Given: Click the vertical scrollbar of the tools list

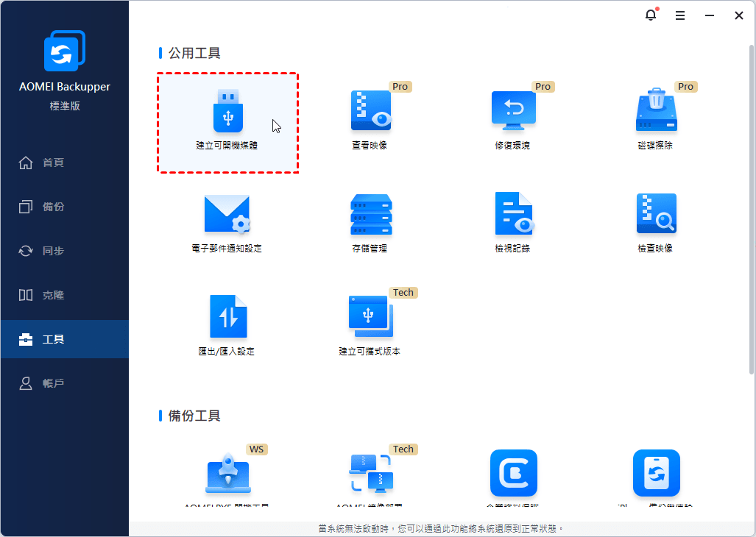Looking at the screenshot, I should click(x=751, y=210).
